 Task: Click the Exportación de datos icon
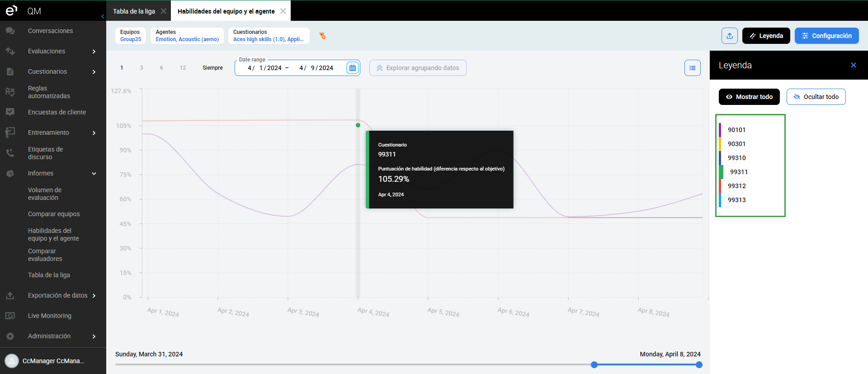[x=10, y=295]
